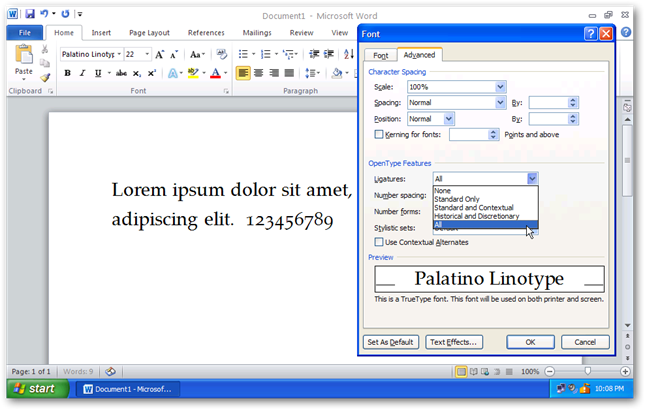Apply superscript formatting
Image resolution: width=645 pixels, height=410 pixels.
152,73
